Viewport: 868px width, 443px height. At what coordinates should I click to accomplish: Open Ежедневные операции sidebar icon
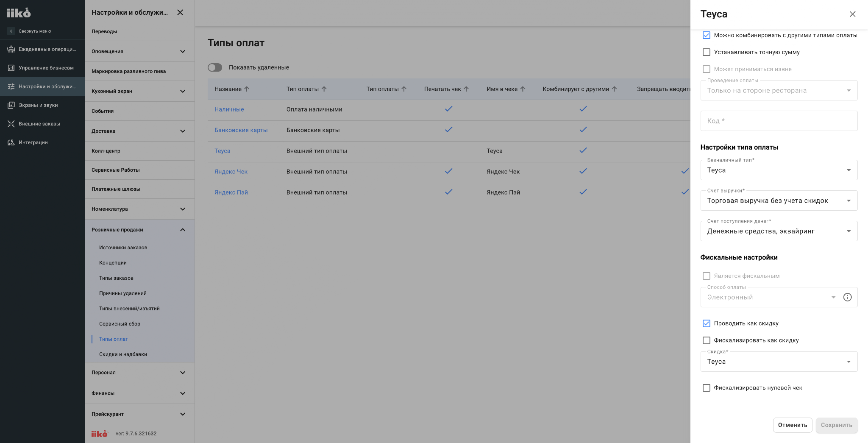pos(11,49)
